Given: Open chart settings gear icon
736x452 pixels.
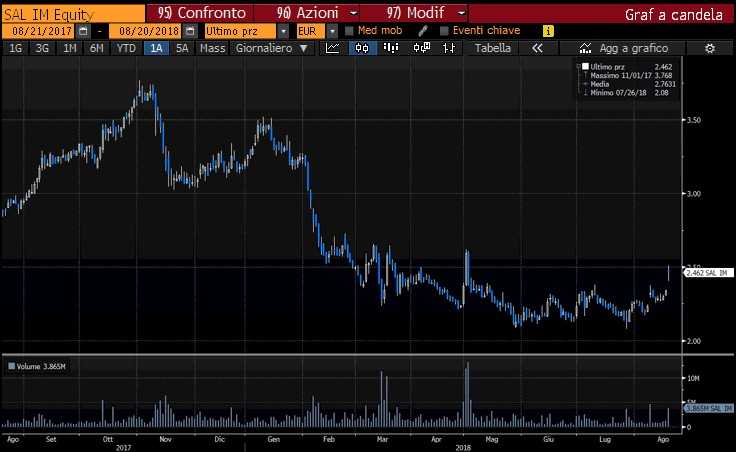Looking at the screenshot, I should pyautogui.click(x=710, y=48).
